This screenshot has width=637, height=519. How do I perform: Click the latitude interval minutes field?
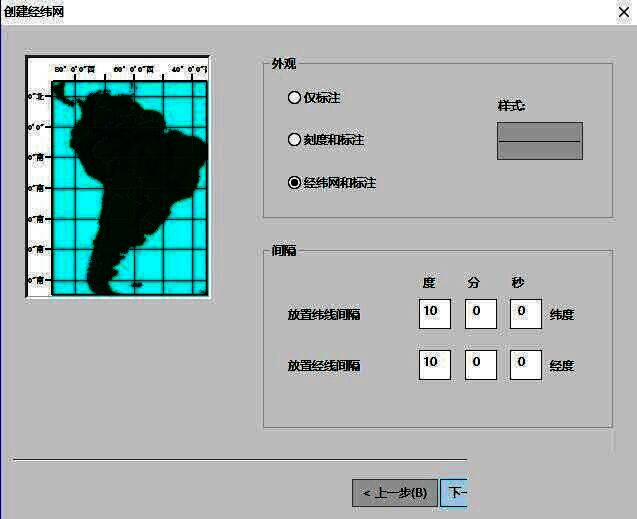[x=480, y=313]
